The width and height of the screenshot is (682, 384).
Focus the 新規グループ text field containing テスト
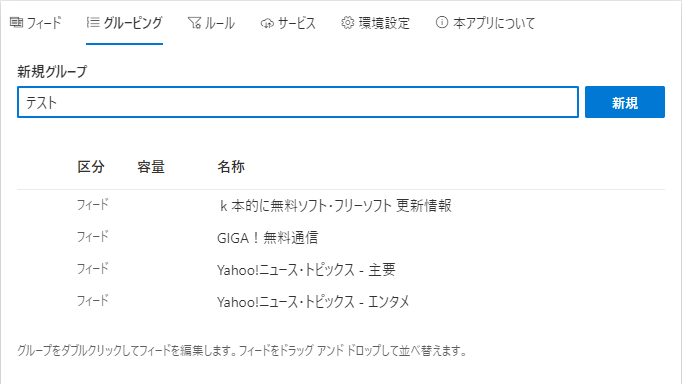pyautogui.click(x=298, y=102)
